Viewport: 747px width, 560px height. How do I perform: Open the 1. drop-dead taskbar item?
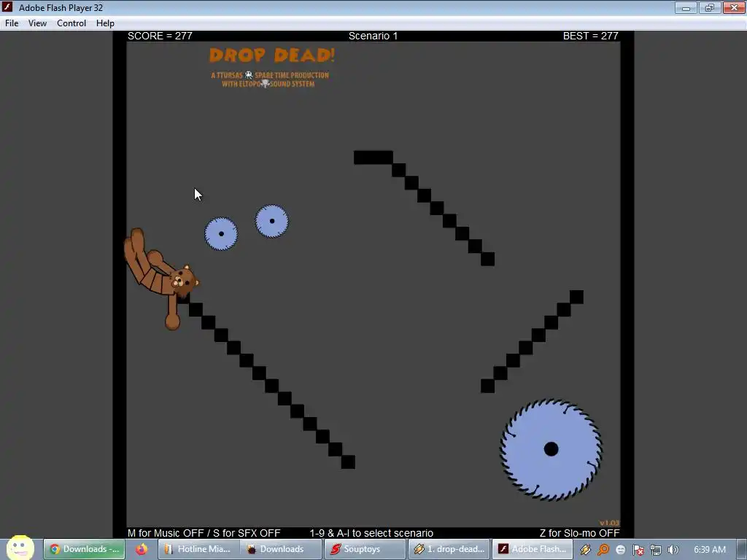(449, 549)
